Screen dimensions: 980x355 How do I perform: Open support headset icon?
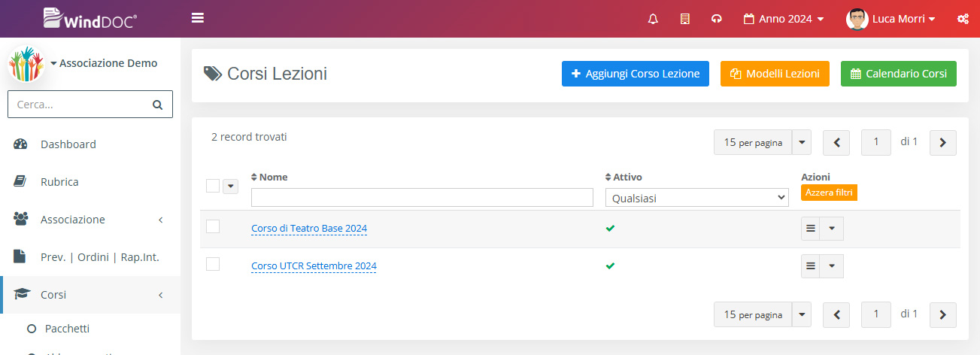(716, 19)
